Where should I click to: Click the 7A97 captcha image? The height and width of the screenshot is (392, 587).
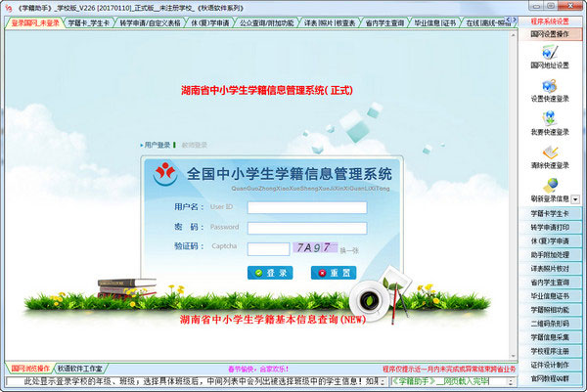coord(315,247)
